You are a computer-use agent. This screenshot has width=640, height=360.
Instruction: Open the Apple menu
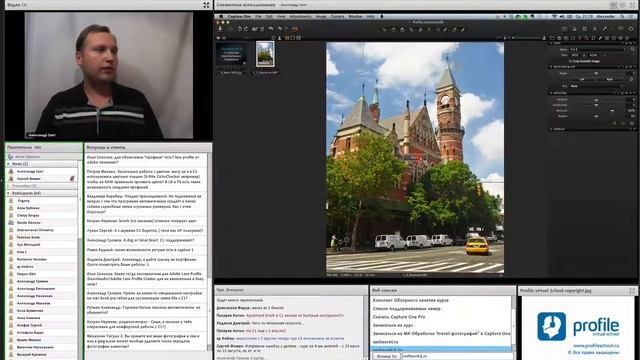coord(221,16)
